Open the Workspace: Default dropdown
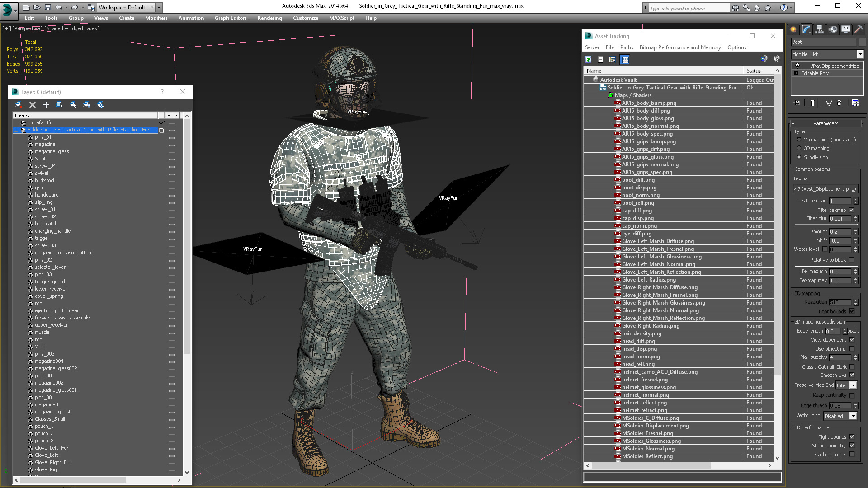The image size is (868, 488). coord(126,7)
